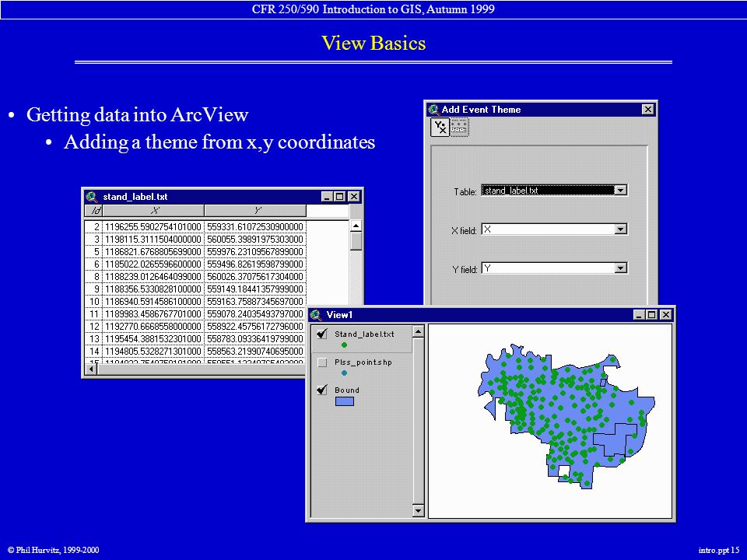Viewport: 747px width, 560px height.
Task: Click cell 1186940.5914586100000
Action: point(153,302)
